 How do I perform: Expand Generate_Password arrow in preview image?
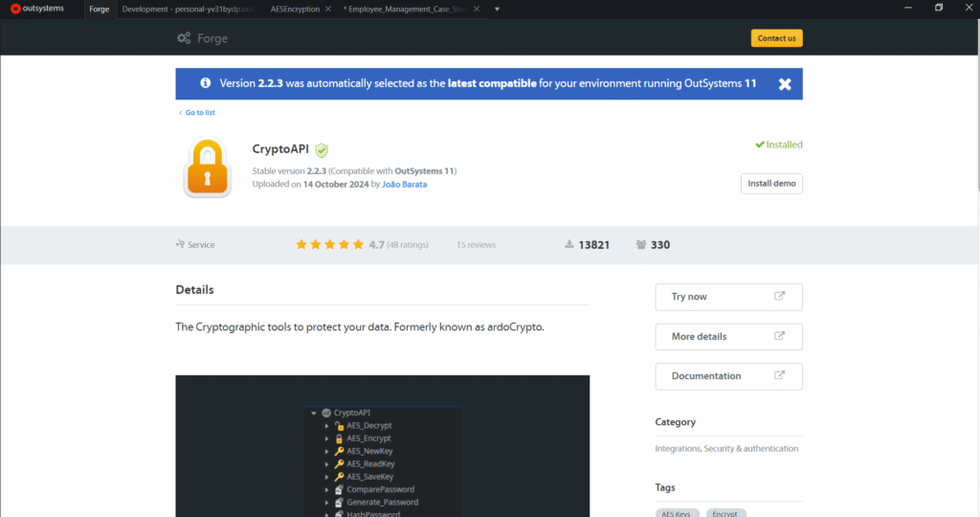tap(326, 503)
